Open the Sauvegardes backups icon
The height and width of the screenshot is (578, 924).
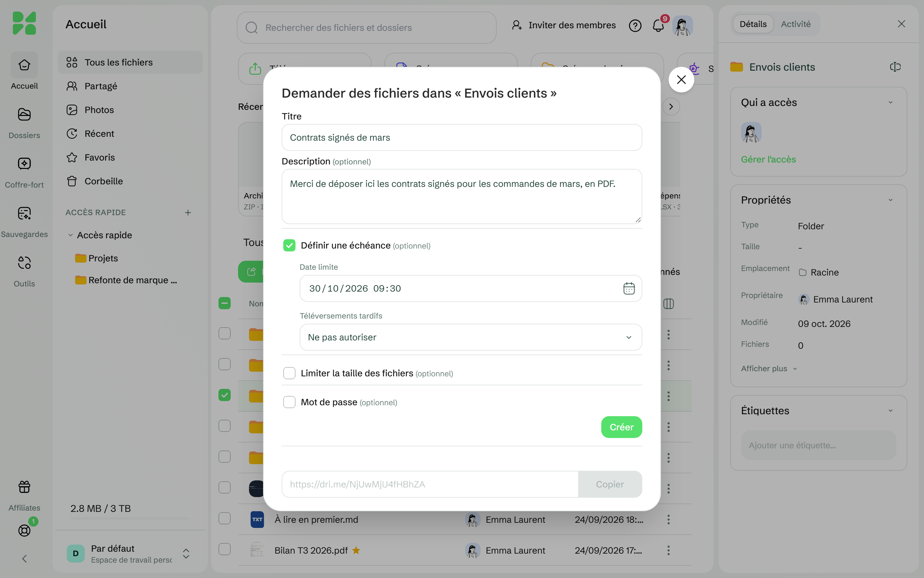point(24,213)
